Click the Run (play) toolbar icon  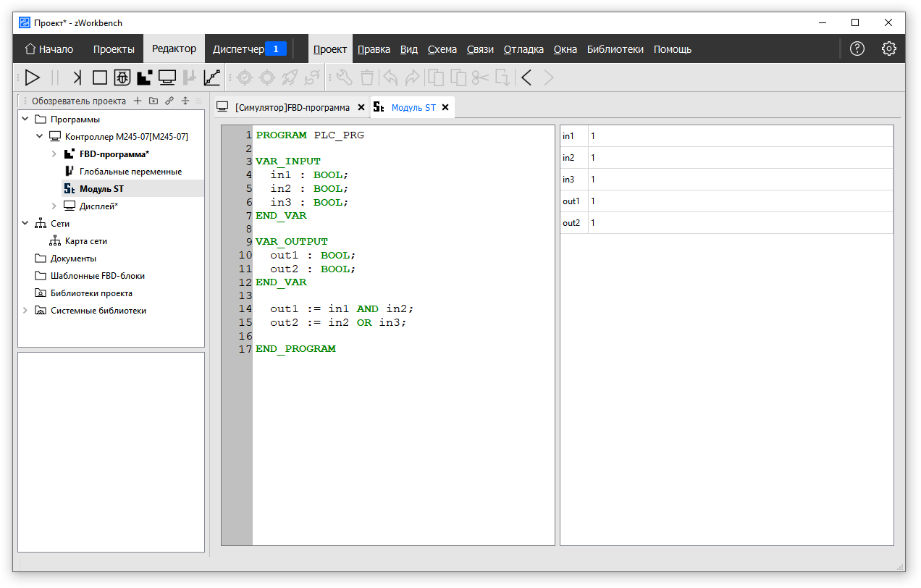33,77
